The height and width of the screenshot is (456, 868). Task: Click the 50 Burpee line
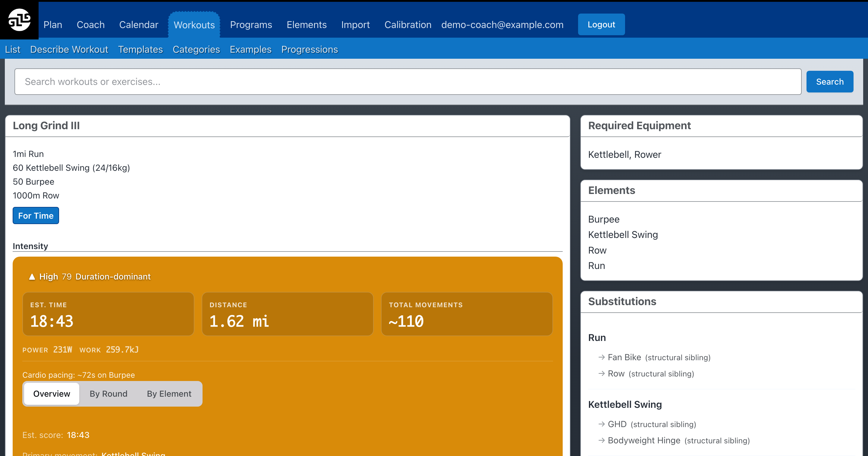coord(33,182)
